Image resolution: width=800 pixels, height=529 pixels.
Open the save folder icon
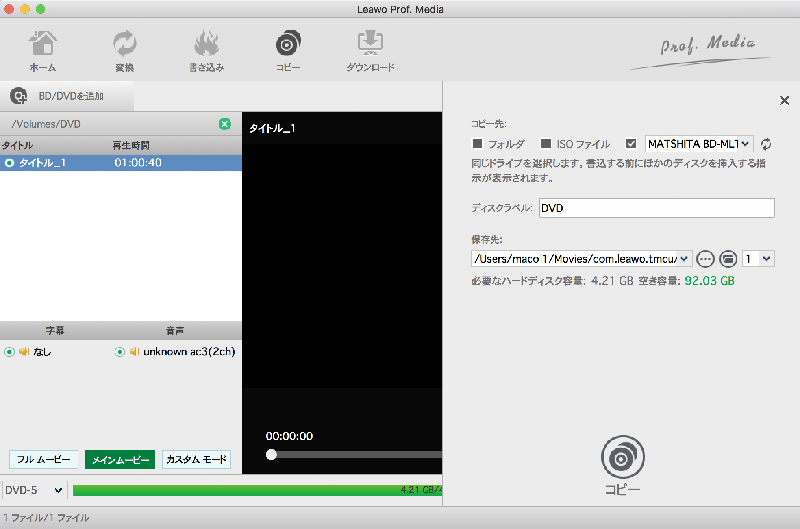pos(728,259)
